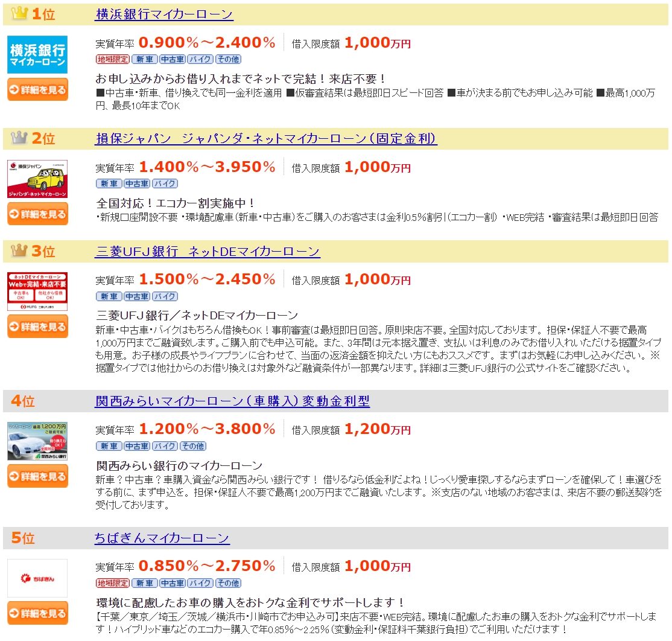This screenshot has width=672, height=641.
Task: Open the 関西みらいマイカーローン 変動金利型 link
Action: (x=232, y=401)
